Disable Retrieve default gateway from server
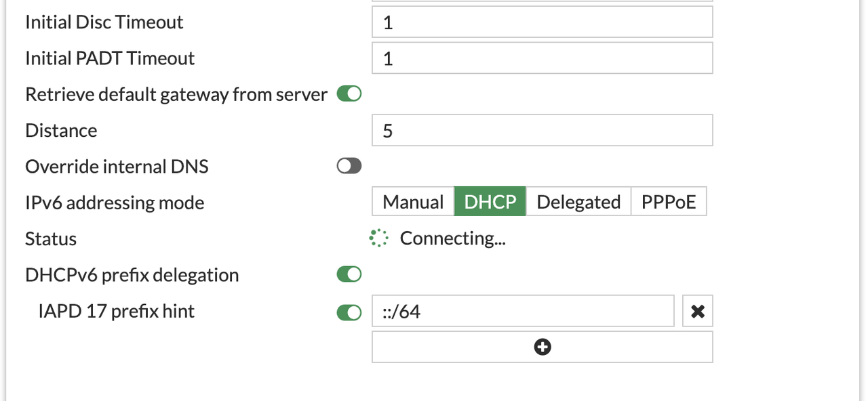The width and height of the screenshot is (868, 401). point(349,95)
